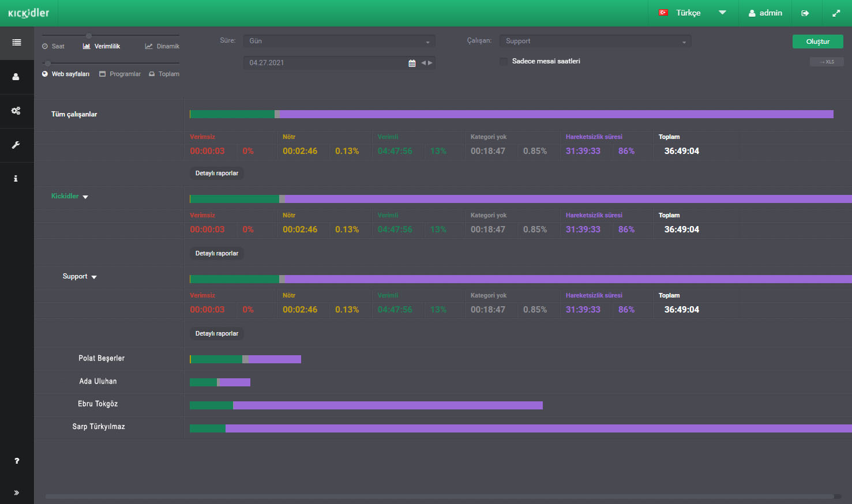Open Detaylı raporlar for Tüm çalışanlar

(x=217, y=173)
